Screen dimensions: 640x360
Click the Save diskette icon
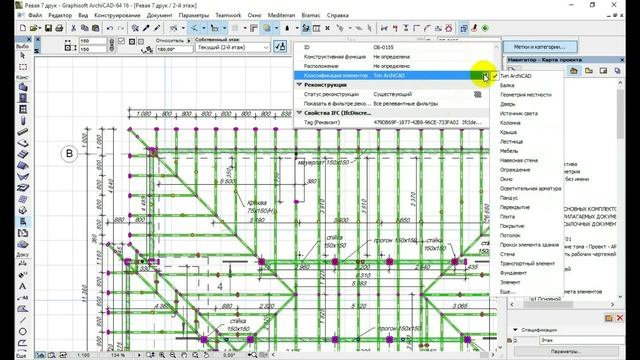48,28
